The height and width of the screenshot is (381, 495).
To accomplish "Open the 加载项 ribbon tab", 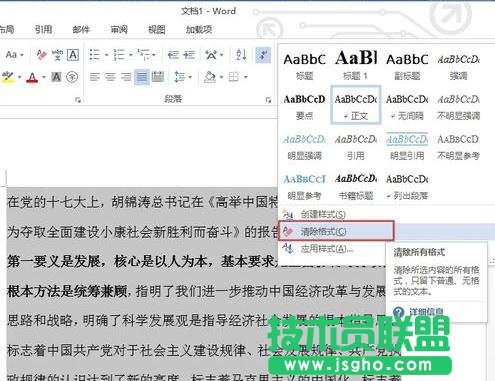I will [x=199, y=29].
